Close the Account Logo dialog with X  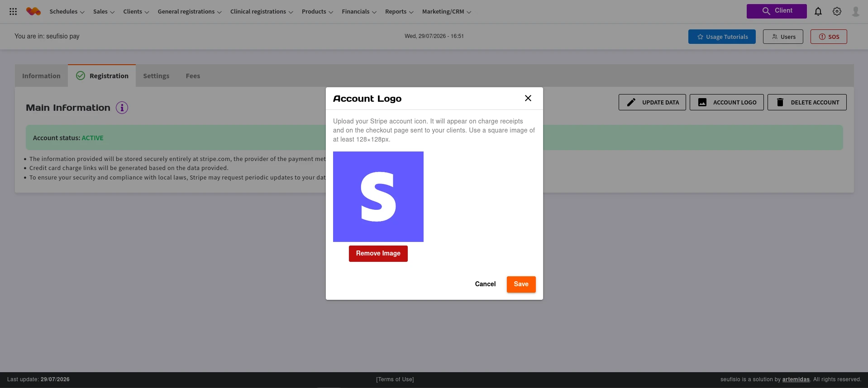pos(528,98)
